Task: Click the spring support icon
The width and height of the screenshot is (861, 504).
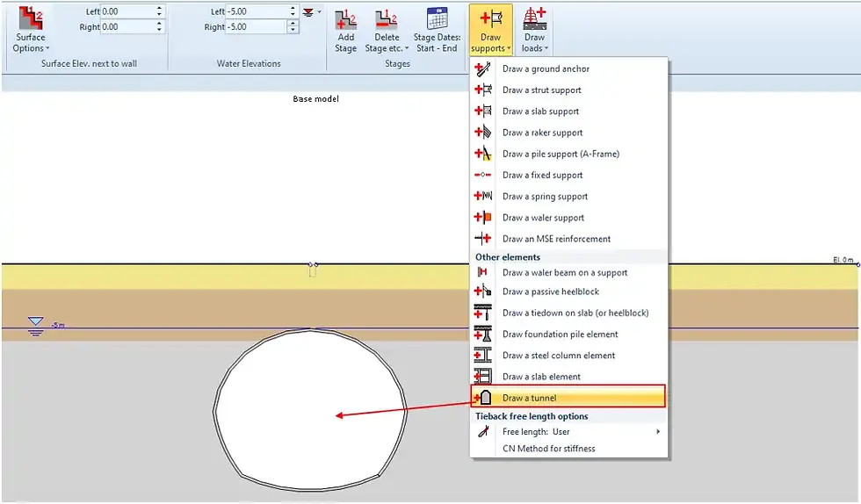Action: pos(482,196)
